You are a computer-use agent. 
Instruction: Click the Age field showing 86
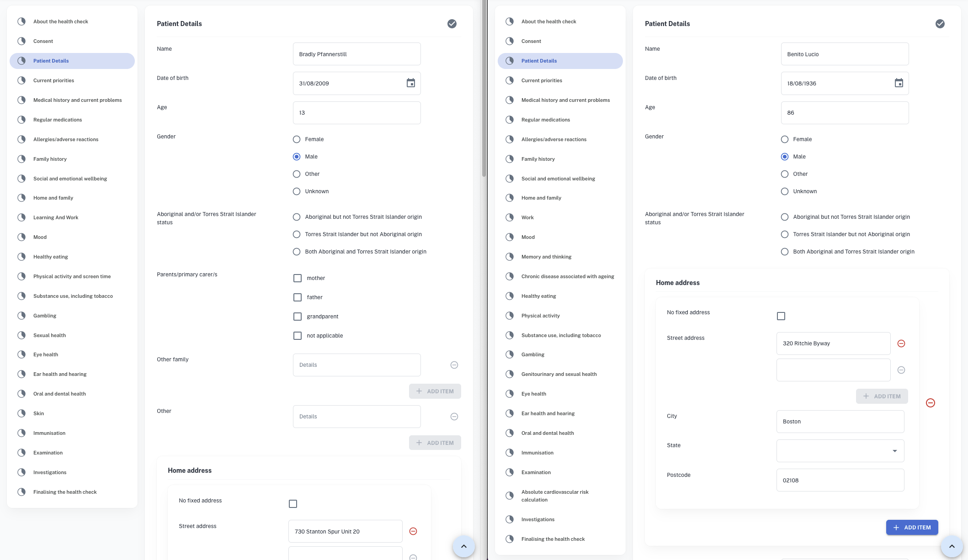[845, 113]
